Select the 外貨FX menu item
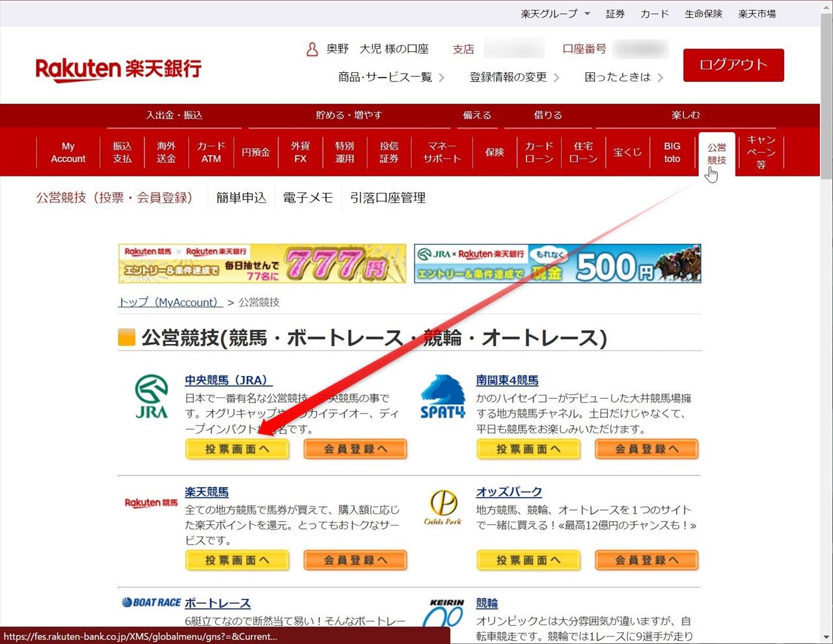This screenshot has width=833, height=644. tap(300, 152)
